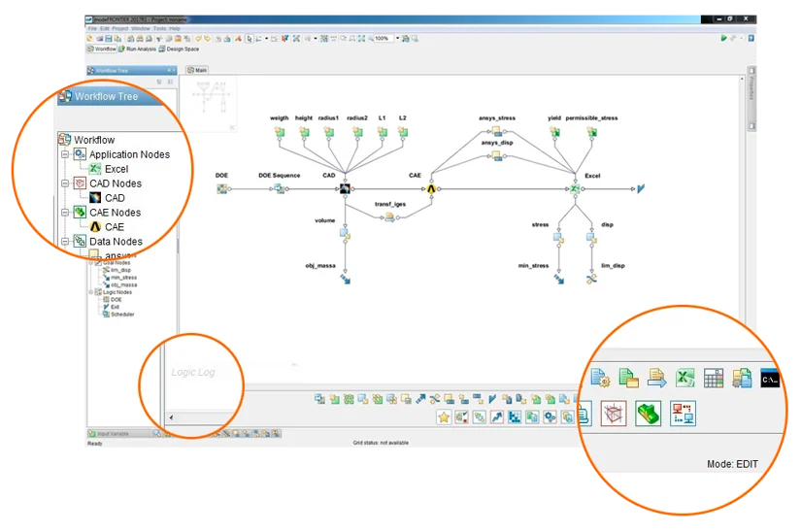Select the Excel node on canvas

[575, 189]
